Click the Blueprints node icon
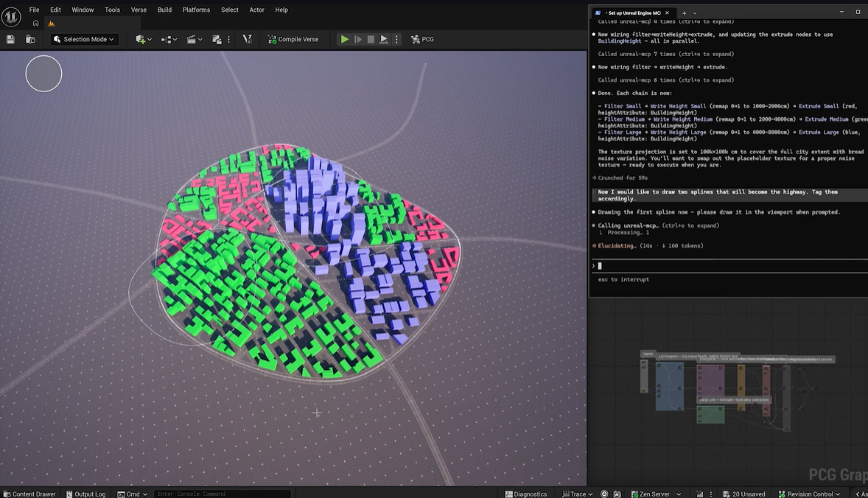This screenshot has height=498, width=868. tap(166, 39)
